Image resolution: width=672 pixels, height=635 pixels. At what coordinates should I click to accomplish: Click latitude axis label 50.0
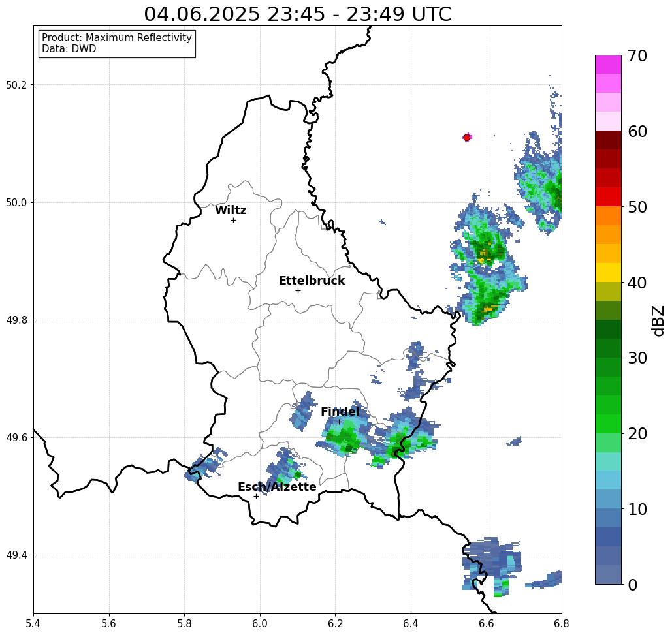(16, 202)
